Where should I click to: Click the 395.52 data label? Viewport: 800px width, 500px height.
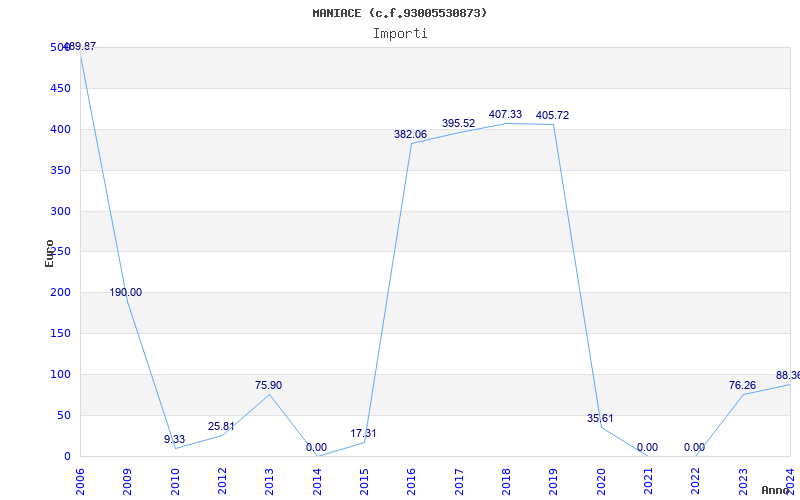click(458, 123)
